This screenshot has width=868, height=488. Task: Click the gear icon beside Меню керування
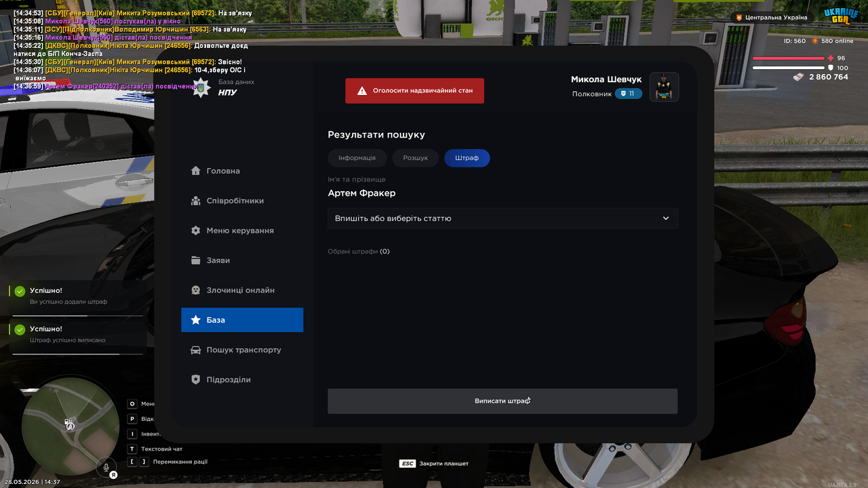196,230
